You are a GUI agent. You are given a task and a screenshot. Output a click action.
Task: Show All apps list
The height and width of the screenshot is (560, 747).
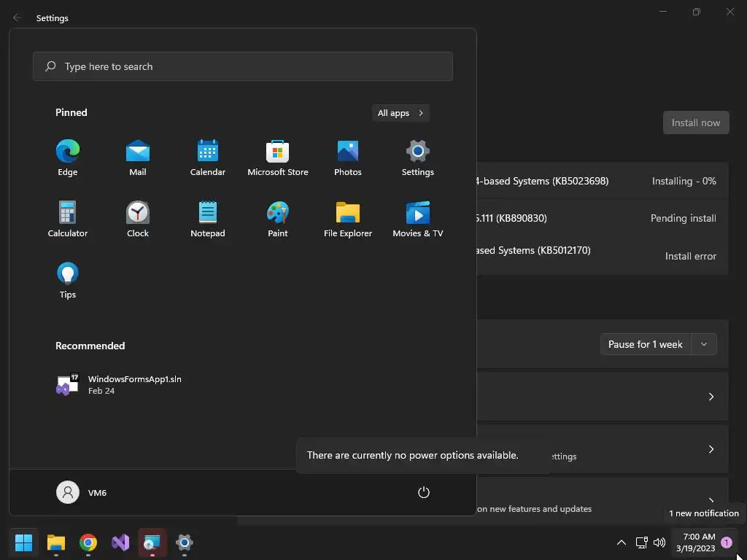click(400, 113)
